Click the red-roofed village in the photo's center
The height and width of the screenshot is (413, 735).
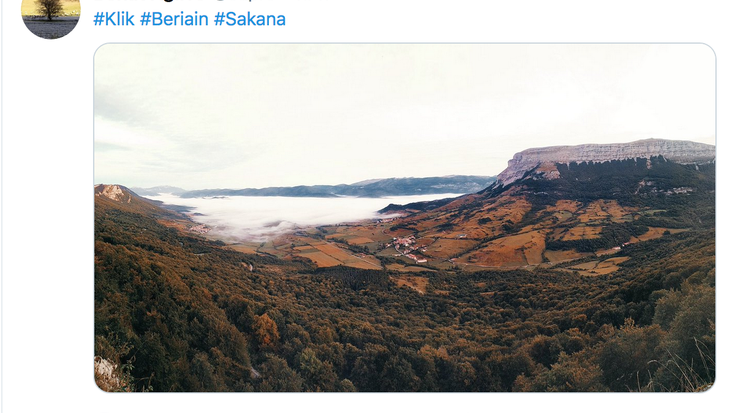tap(407, 247)
